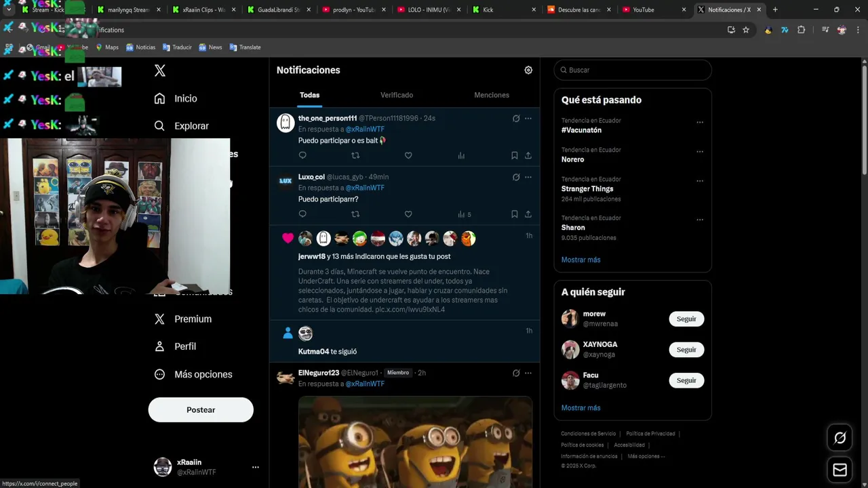Open options for Sharon trend
The width and height of the screenshot is (868, 488).
(x=700, y=220)
